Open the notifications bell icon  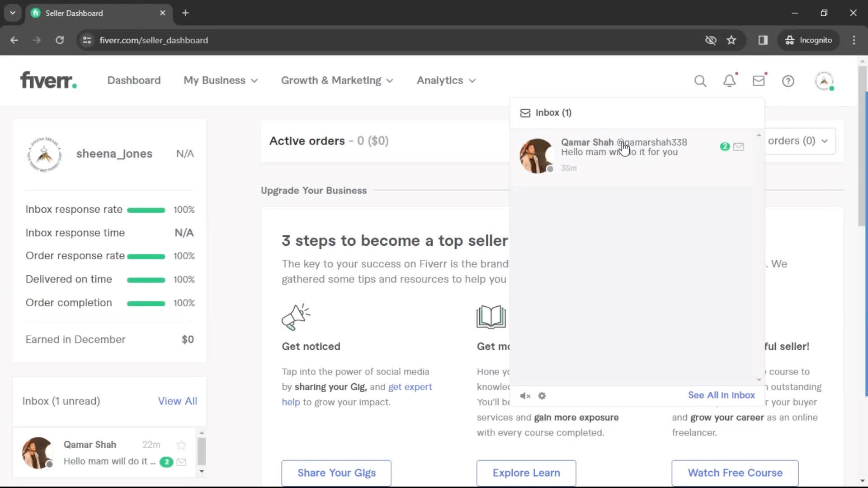[729, 81]
